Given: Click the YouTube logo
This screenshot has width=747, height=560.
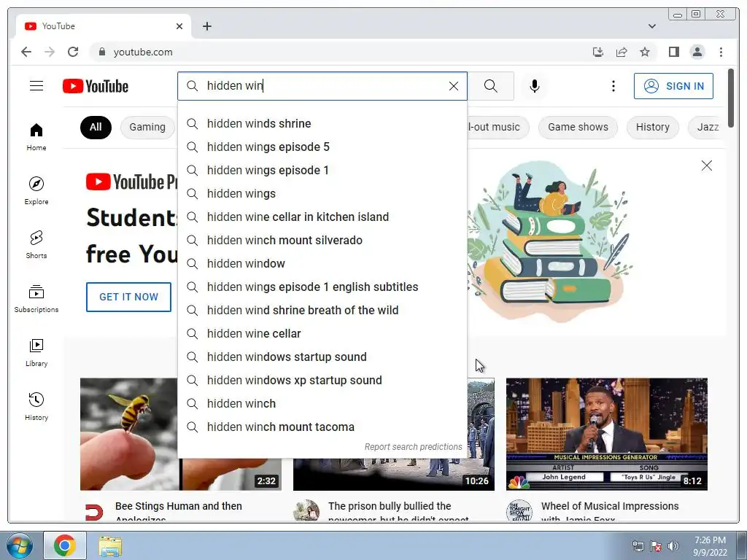Looking at the screenshot, I should (96, 86).
